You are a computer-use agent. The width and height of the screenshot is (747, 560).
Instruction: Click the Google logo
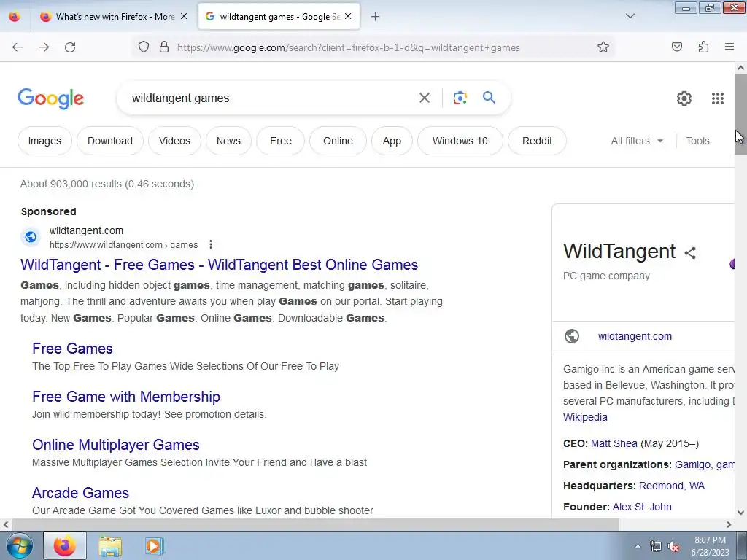[x=50, y=98]
